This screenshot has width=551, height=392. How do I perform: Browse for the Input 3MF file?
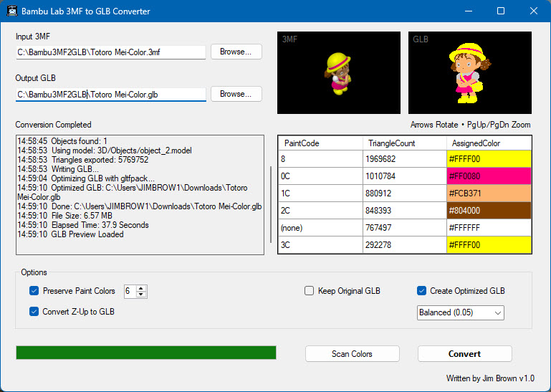236,52
